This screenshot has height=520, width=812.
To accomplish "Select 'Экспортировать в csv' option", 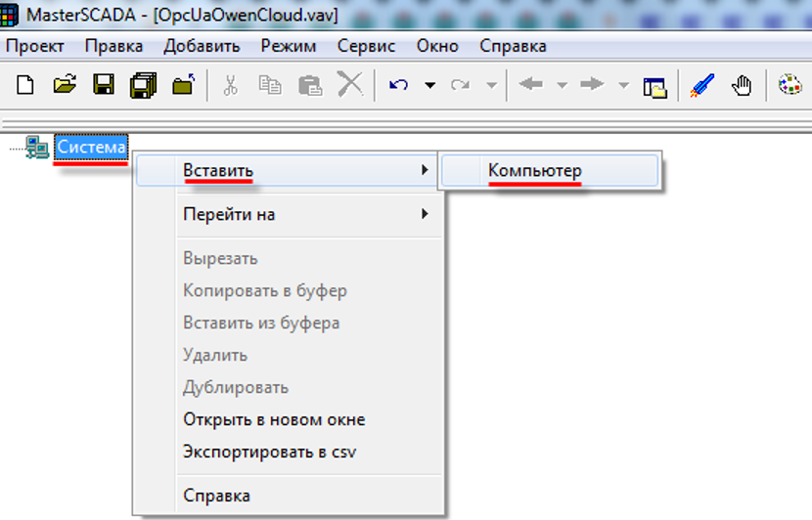I will [269, 452].
